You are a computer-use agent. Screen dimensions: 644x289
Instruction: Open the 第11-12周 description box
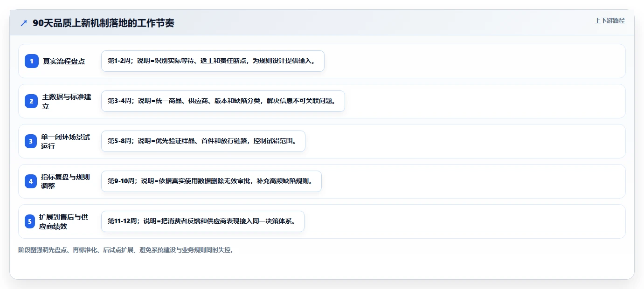[203, 221]
